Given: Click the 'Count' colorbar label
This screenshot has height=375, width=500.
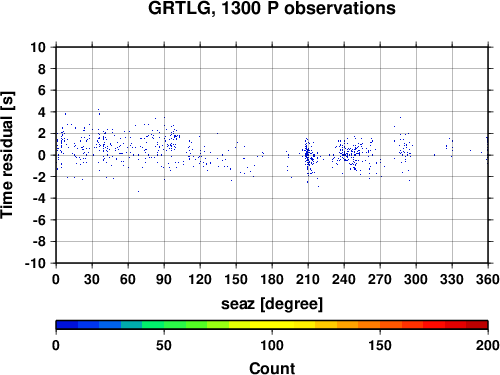Looking at the screenshot, I should [x=272, y=368].
